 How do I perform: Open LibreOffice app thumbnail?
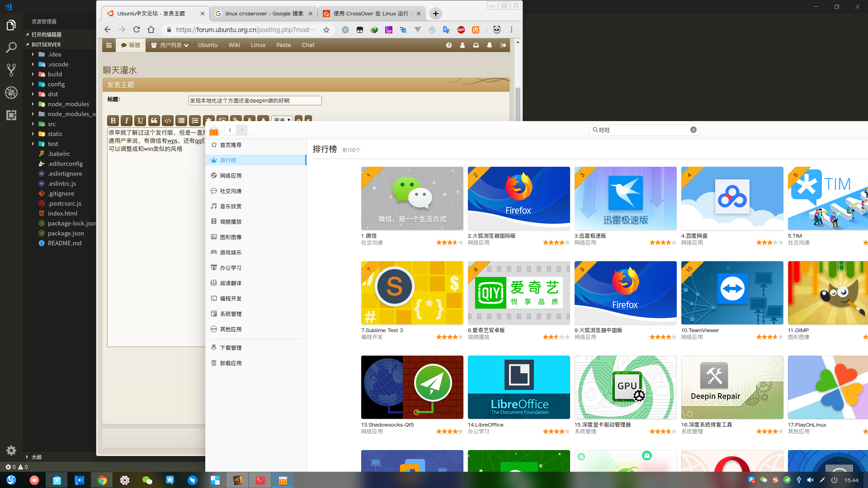pyautogui.click(x=519, y=387)
